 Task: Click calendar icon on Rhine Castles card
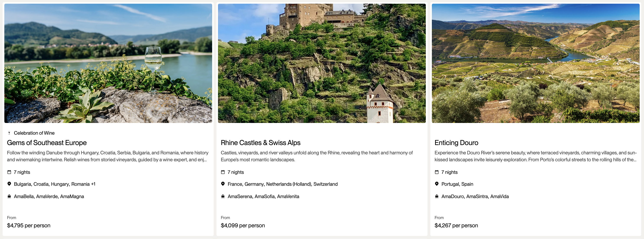pos(223,172)
